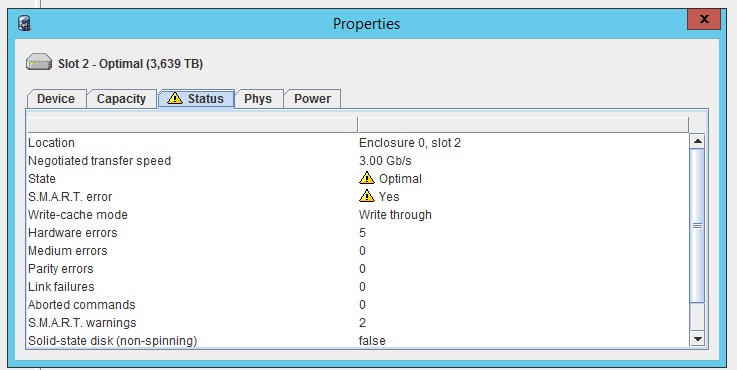Click the Link failures value '0'
The width and height of the screenshot is (737, 370).
pyautogui.click(x=362, y=287)
